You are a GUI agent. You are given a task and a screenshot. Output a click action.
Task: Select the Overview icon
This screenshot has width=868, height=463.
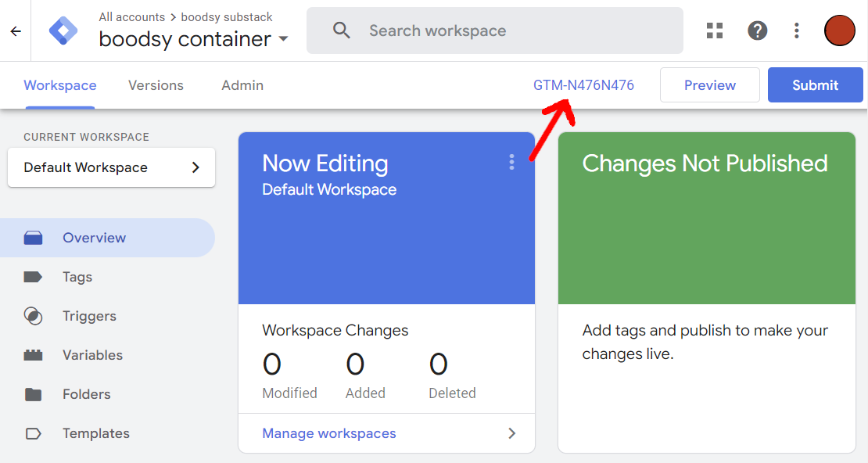[33, 237]
